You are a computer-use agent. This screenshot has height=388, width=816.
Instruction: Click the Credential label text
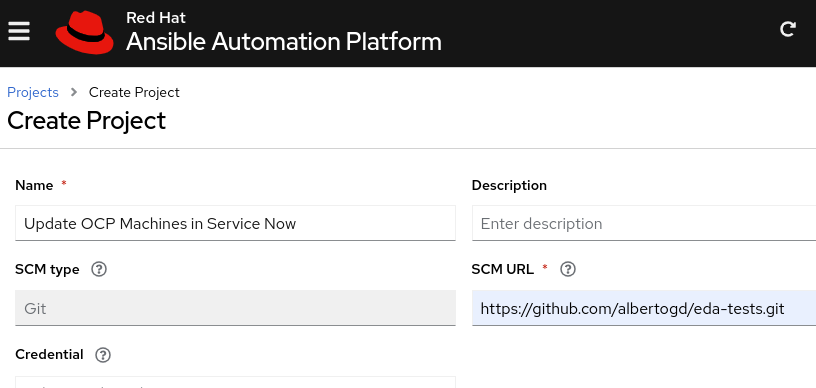point(49,355)
